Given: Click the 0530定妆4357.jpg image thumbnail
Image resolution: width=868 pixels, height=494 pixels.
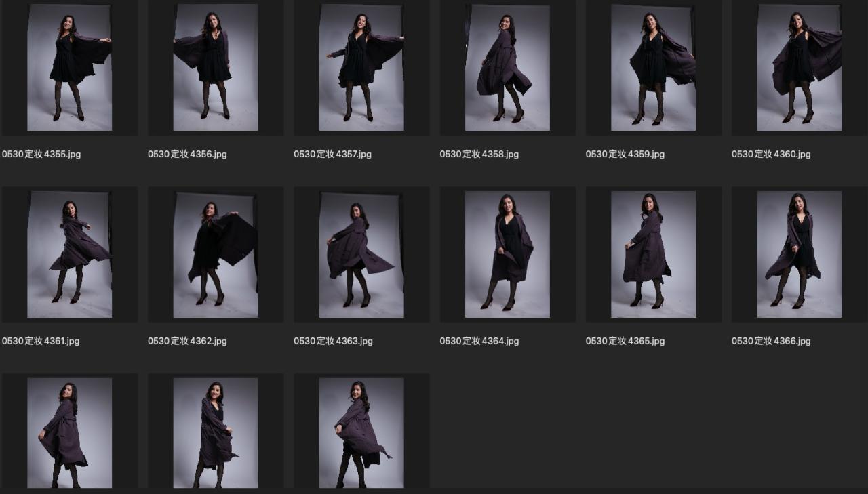Looking at the screenshot, I should (361, 68).
